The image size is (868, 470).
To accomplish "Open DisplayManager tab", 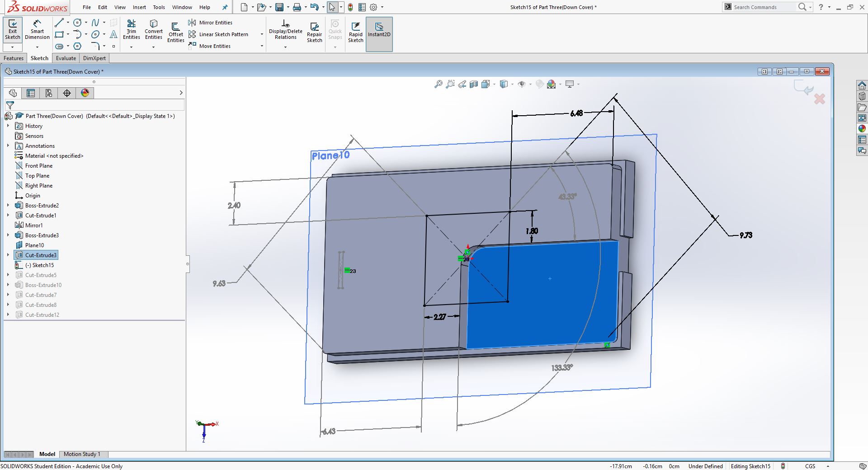I will click(85, 93).
